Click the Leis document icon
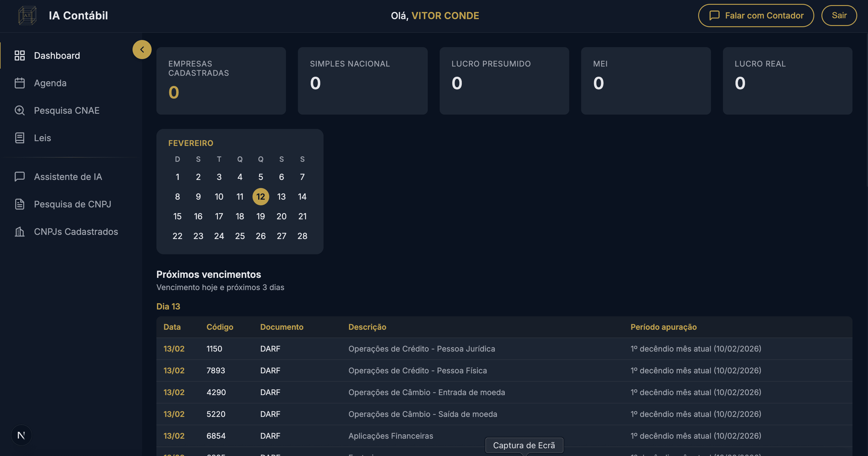Screen dimensions: 868x456 point(19,138)
